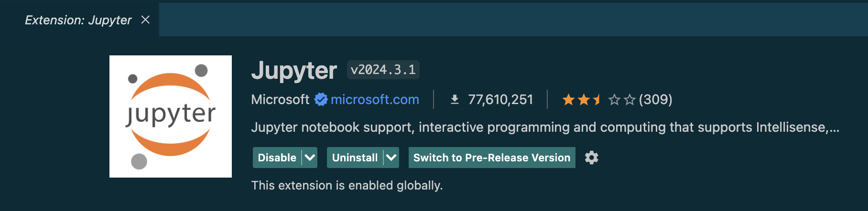868x211 pixels.
Task: Click the Jupyter extension logo image
Action: tap(171, 116)
